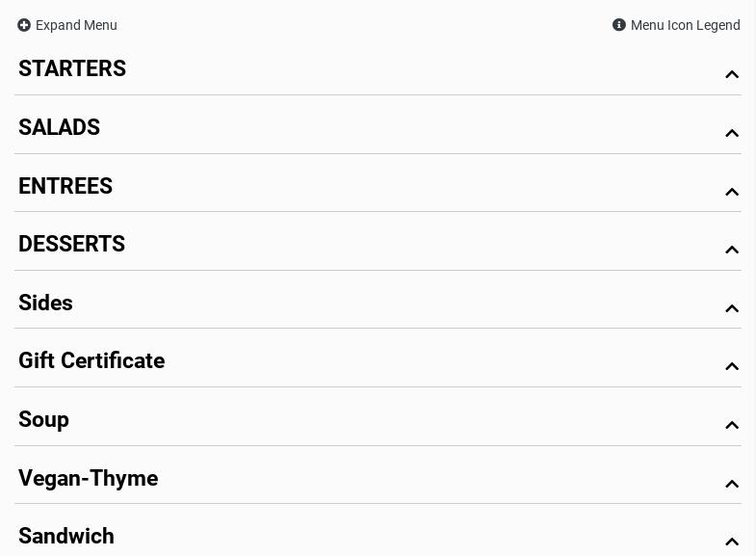This screenshot has width=756, height=556.
Task: Click the Soup category heading
Action: pyautogui.click(x=43, y=419)
